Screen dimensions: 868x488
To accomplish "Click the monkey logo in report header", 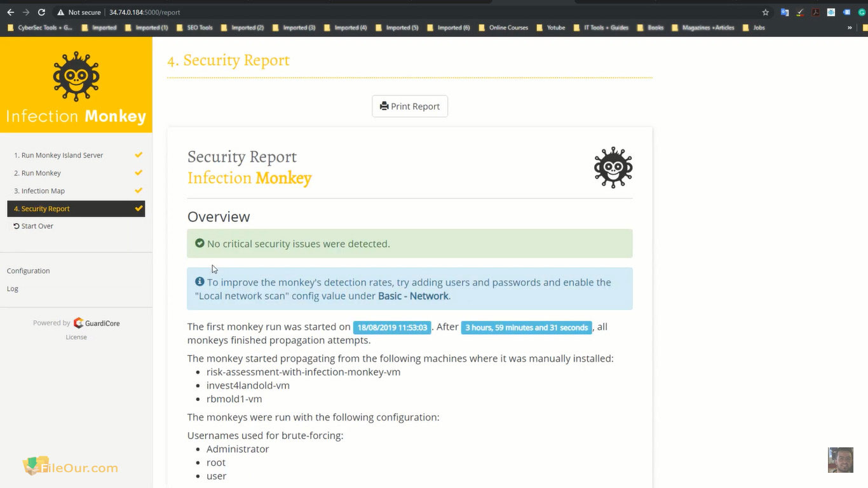I will (x=613, y=167).
